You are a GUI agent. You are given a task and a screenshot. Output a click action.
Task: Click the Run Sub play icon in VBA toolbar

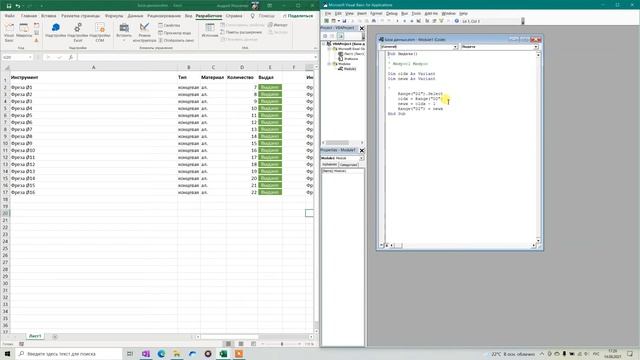[397, 21]
